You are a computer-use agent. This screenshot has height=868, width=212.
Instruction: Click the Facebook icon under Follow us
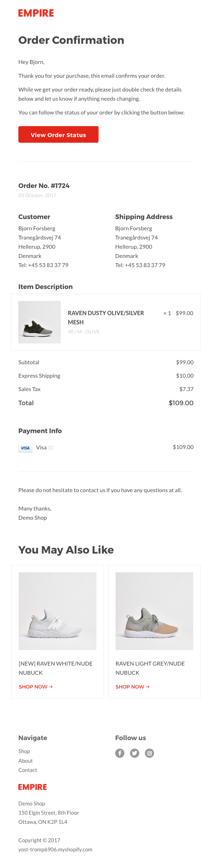[x=120, y=753]
